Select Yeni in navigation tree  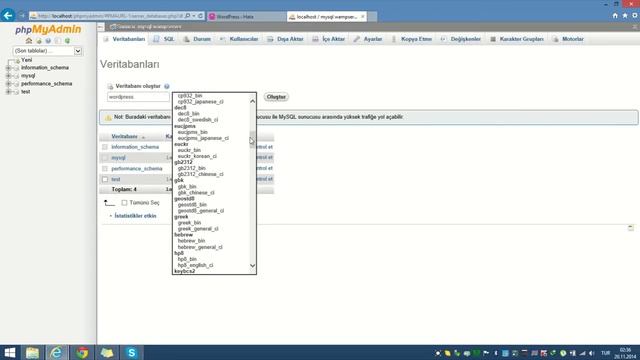tap(27, 60)
